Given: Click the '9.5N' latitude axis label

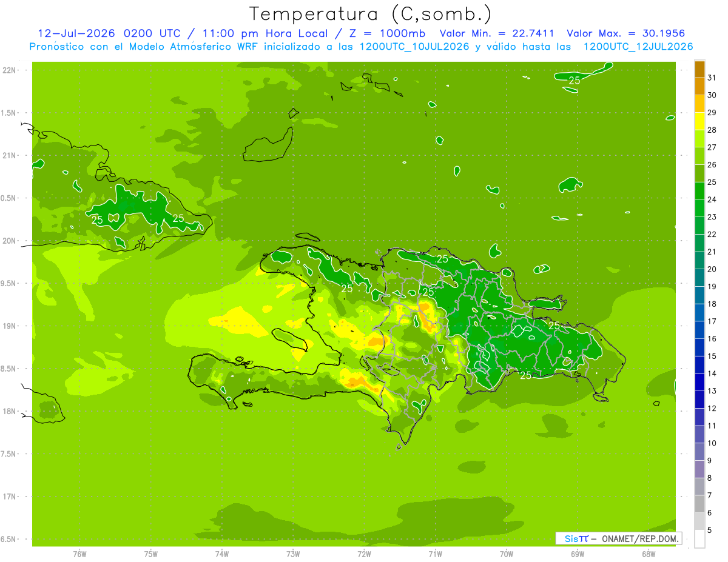Looking at the screenshot, I should point(9,283).
